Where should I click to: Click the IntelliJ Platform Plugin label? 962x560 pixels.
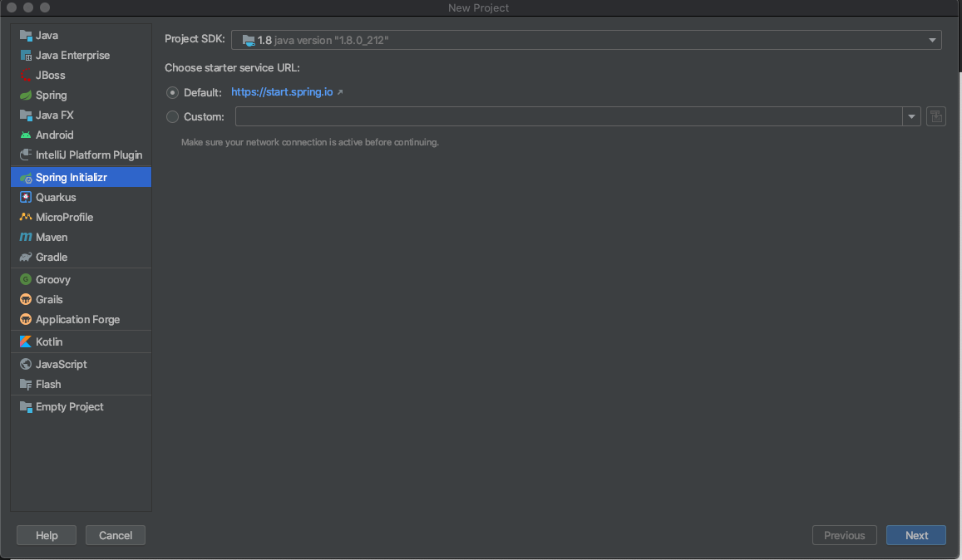point(89,155)
